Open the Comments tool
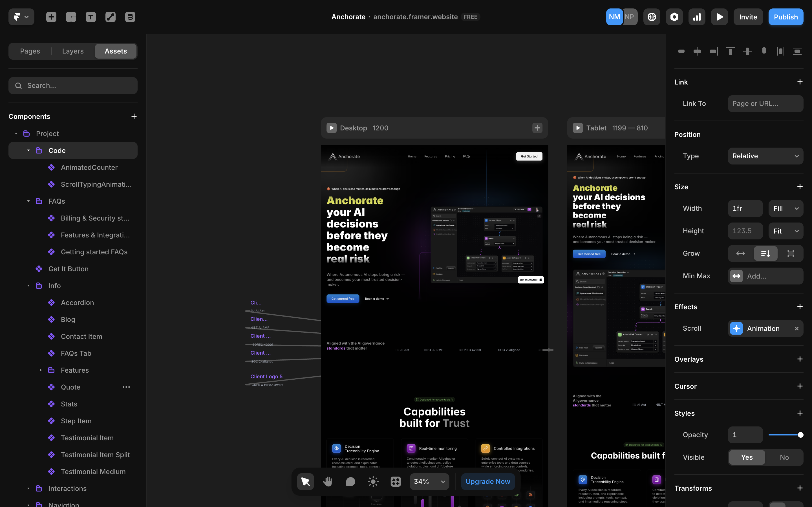The image size is (812, 507). (x=350, y=481)
